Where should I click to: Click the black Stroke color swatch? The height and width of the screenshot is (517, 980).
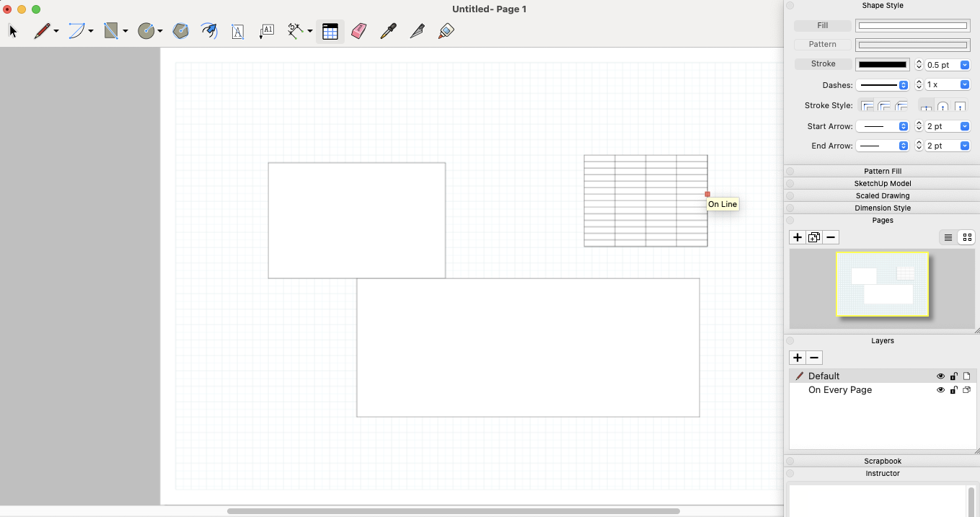click(x=882, y=65)
